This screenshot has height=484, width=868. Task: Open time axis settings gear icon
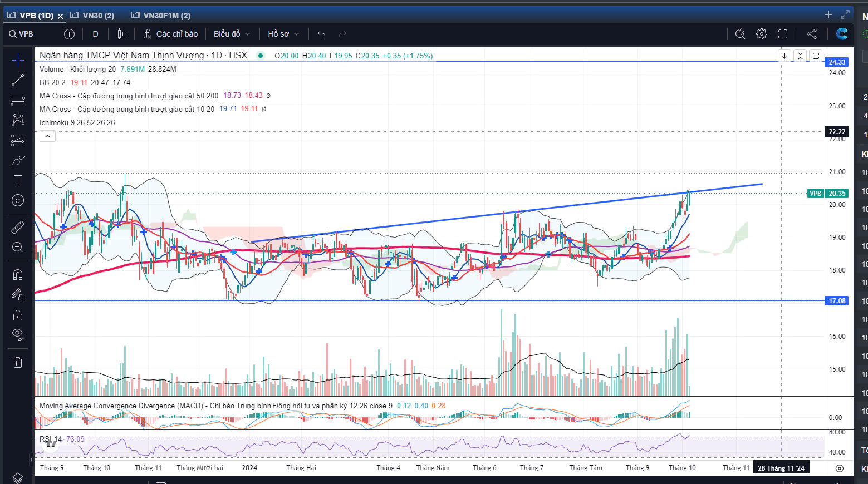click(x=840, y=468)
